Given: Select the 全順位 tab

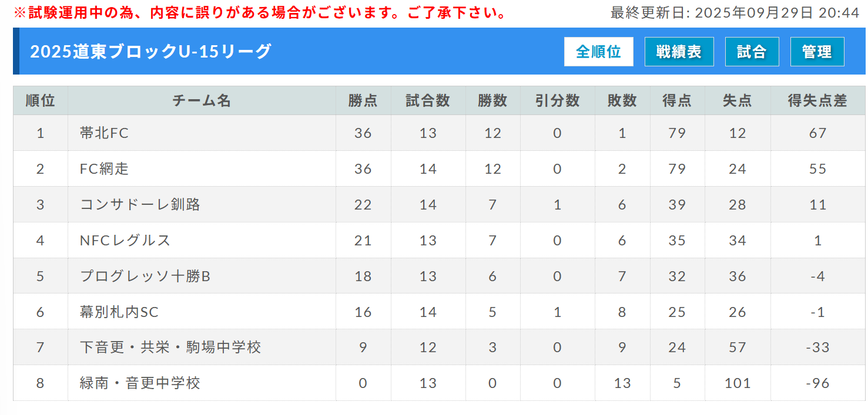Looking at the screenshot, I should 598,52.
